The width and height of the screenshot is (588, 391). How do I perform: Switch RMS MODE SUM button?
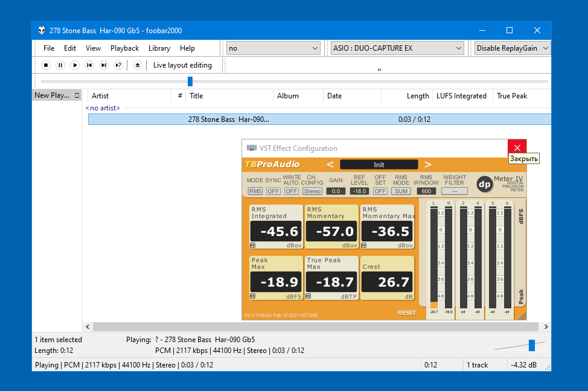pos(401,191)
